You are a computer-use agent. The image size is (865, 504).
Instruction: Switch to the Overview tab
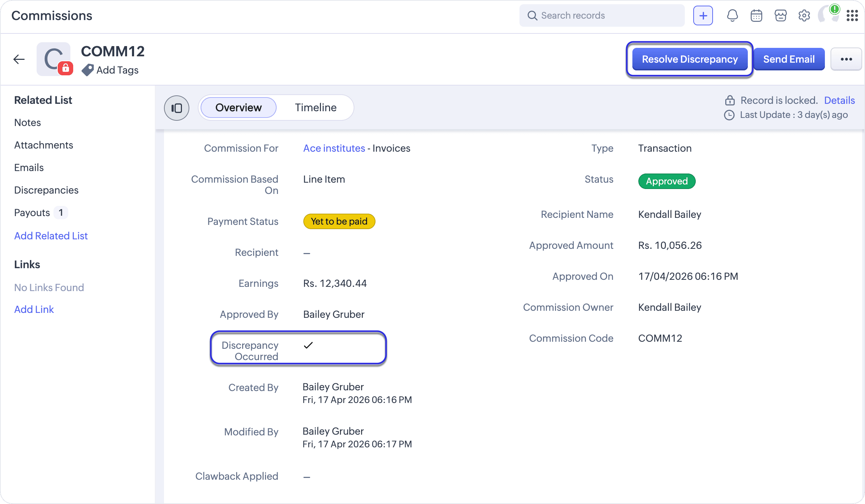click(x=239, y=107)
